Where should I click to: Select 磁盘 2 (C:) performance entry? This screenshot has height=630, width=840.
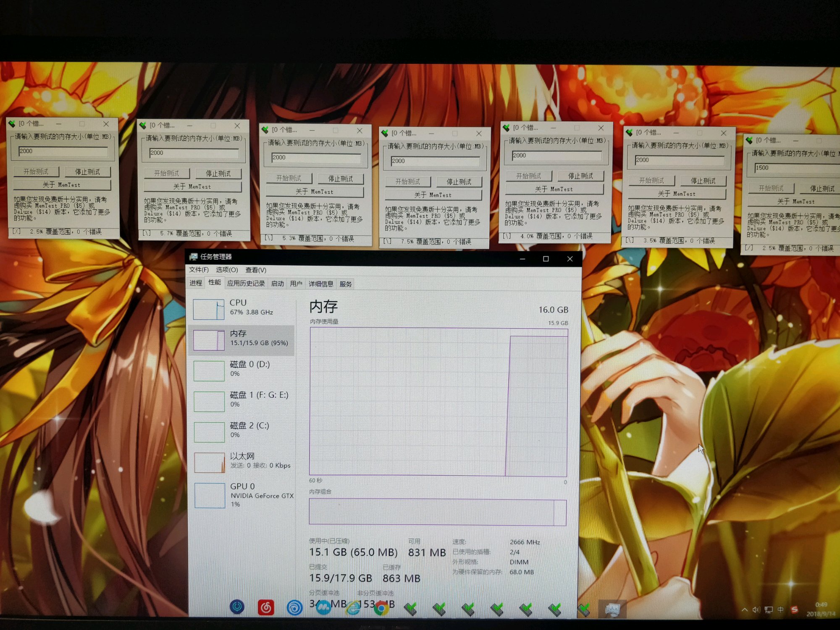pos(244,430)
